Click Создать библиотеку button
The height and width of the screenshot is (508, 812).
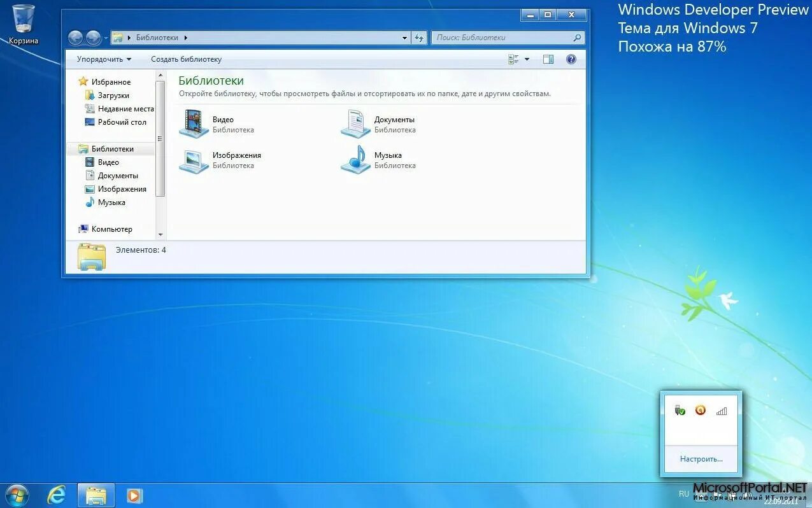pos(186,59)
